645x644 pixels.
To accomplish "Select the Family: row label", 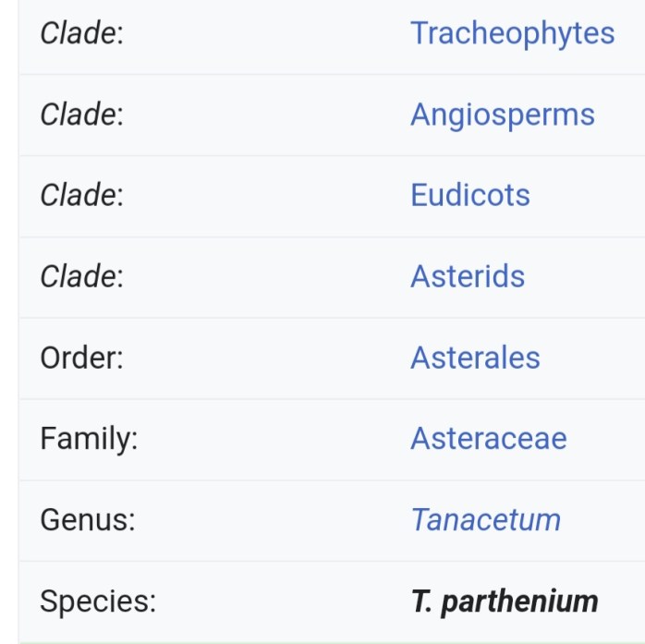I will (x=88, y=438).
